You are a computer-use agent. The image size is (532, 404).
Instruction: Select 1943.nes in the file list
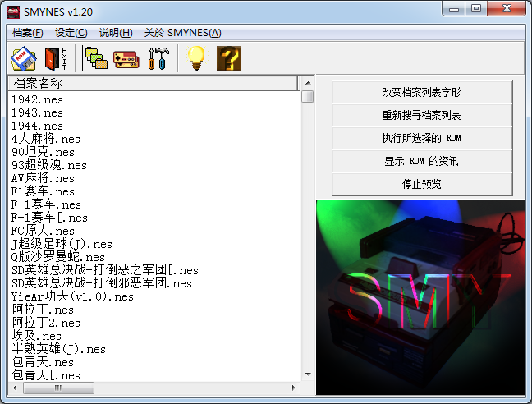coord(37,112)
